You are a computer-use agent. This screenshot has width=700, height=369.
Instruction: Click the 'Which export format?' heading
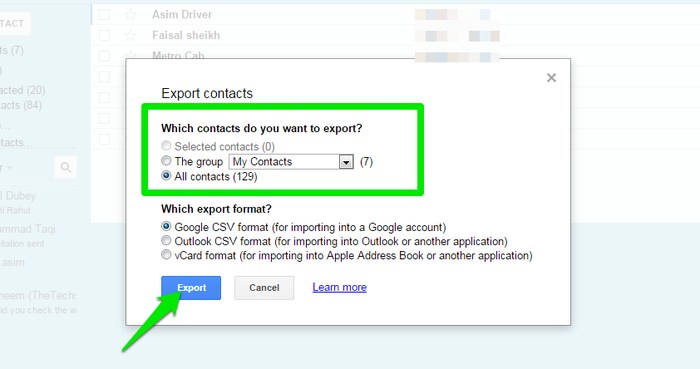tap(217, 209)
